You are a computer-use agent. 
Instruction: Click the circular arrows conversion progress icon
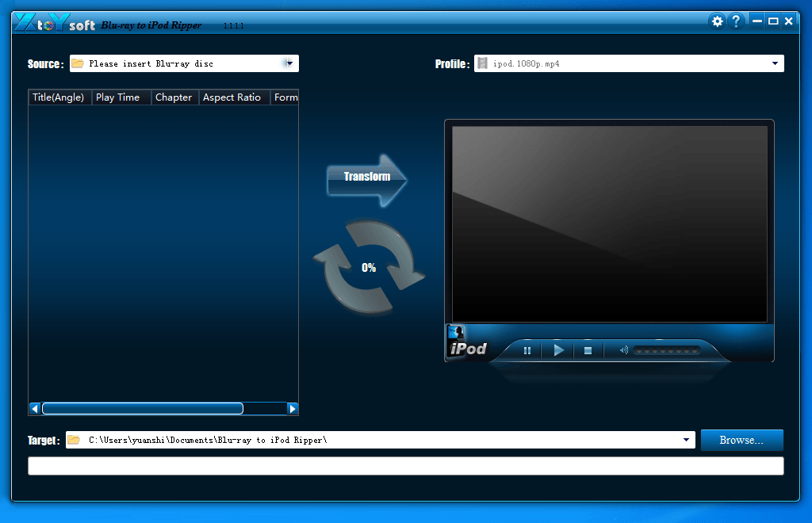(x=369, y=267)
